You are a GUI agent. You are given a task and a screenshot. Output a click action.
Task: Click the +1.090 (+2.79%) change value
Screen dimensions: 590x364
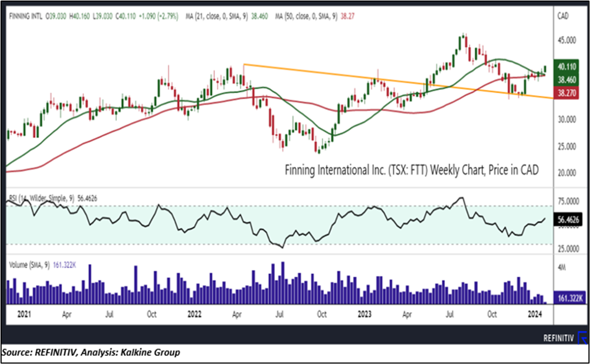click(159, 17)
